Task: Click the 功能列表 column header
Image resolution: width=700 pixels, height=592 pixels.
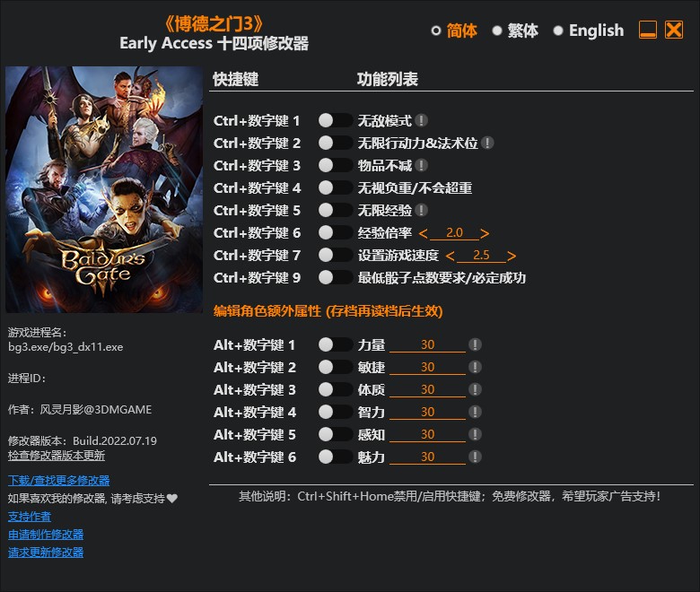Action: click(x=387, y=79)
